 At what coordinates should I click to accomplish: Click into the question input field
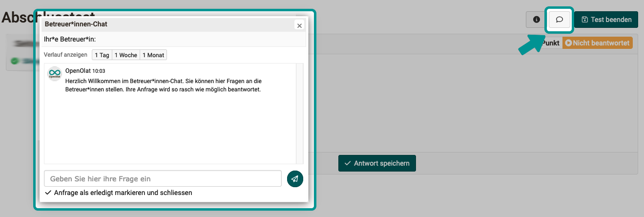(163, 179)
